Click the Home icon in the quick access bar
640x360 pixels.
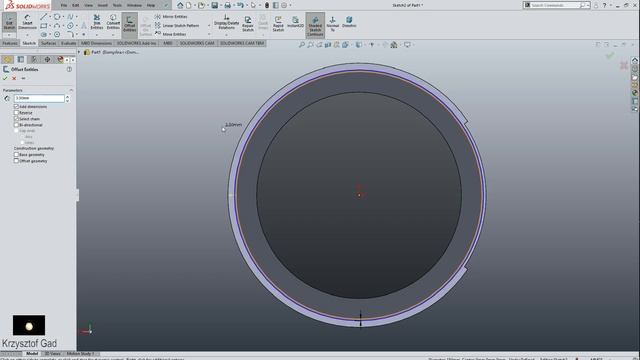click(180, 5)
